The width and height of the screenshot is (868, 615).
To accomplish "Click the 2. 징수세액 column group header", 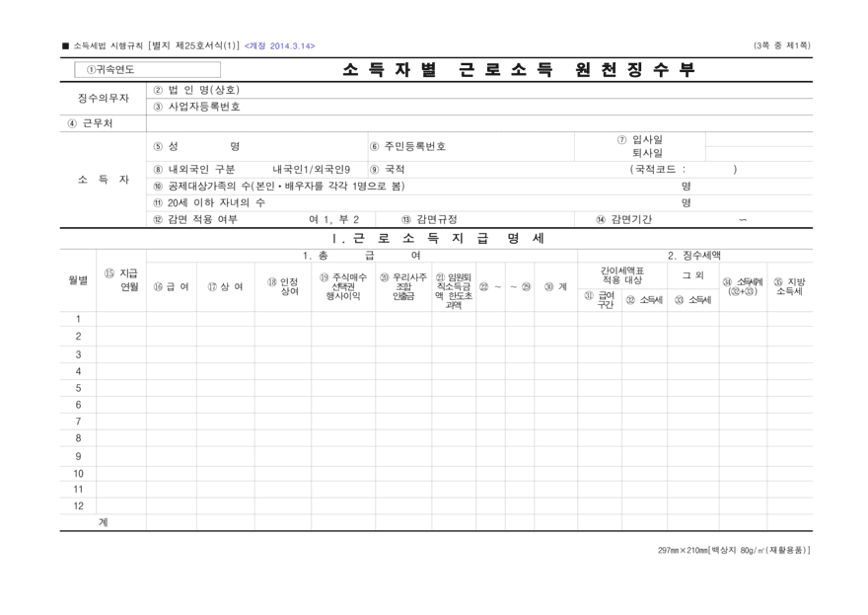I will point(694,256).
